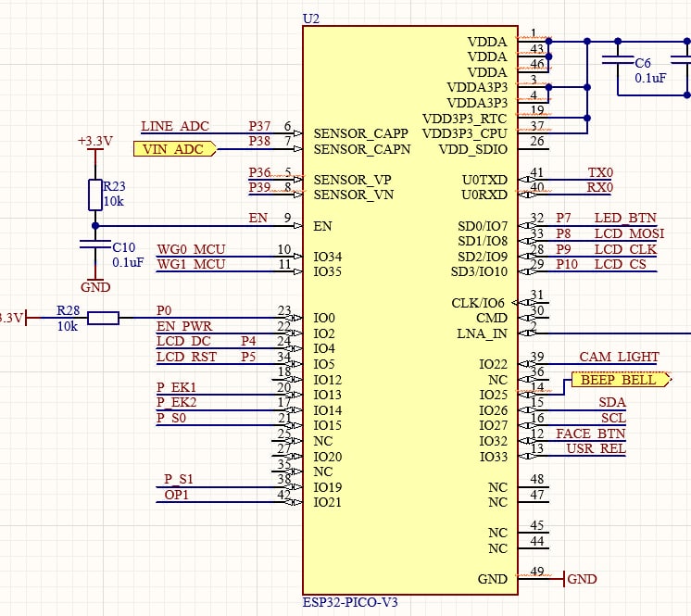Click the GND symbol below C10
The width and height of the screenshot is (691, 616).
click(95, 285)
